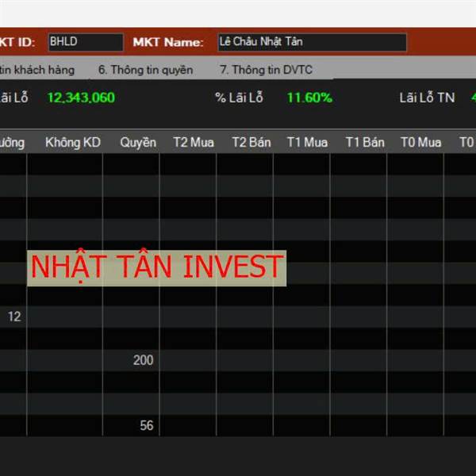
Task: Click the % Lãi Lỗ label
Action: (239, 98)
